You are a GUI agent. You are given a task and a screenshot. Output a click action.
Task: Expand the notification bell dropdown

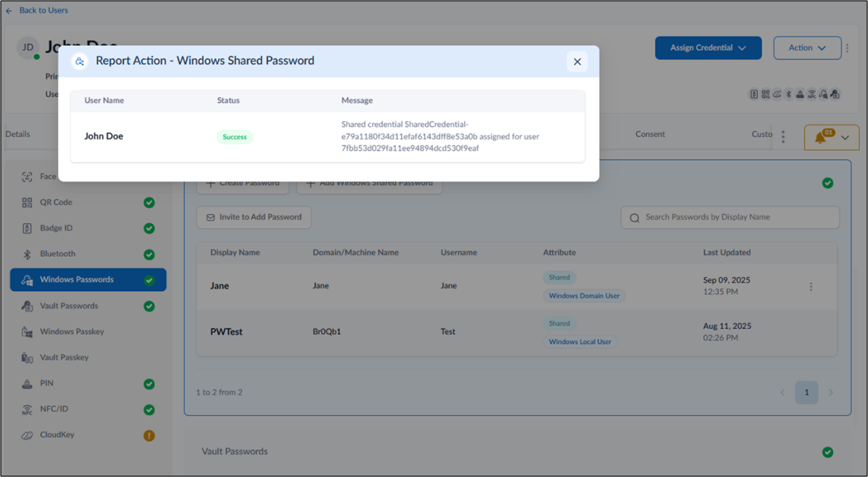coord(845,138)
